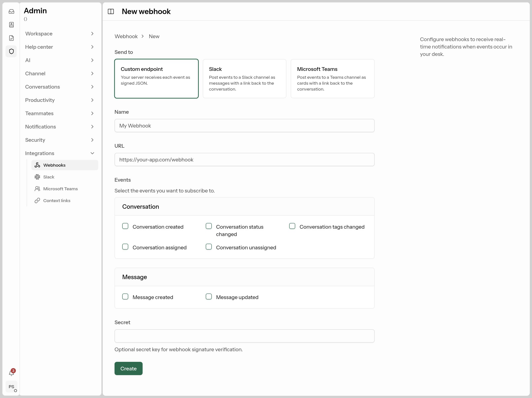Collapse the Integrations section

60,153
